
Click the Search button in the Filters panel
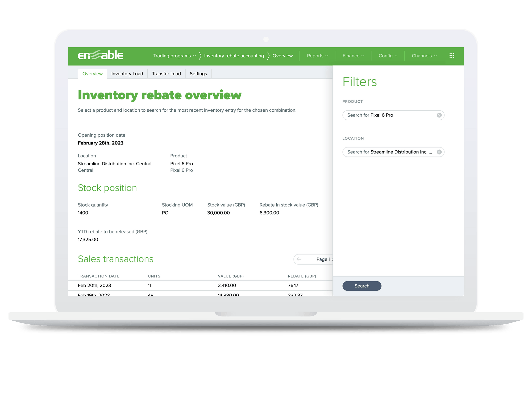coord(362,286)
